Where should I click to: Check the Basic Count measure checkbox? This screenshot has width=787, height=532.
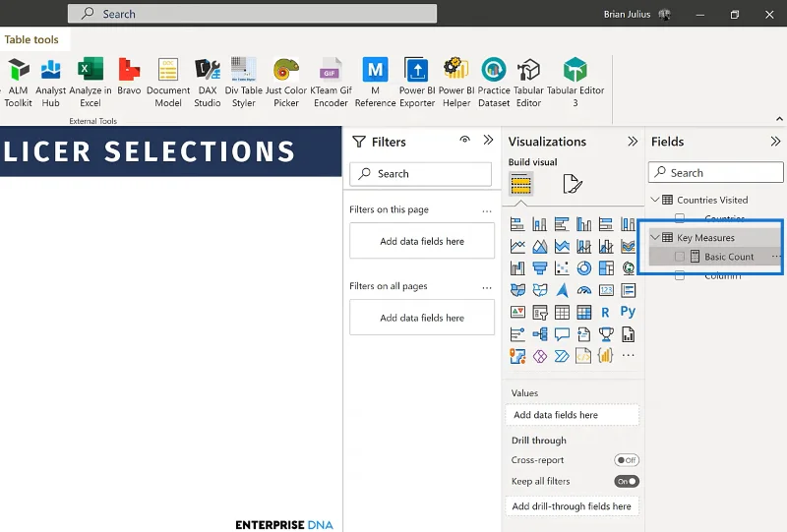coord(680,257)
